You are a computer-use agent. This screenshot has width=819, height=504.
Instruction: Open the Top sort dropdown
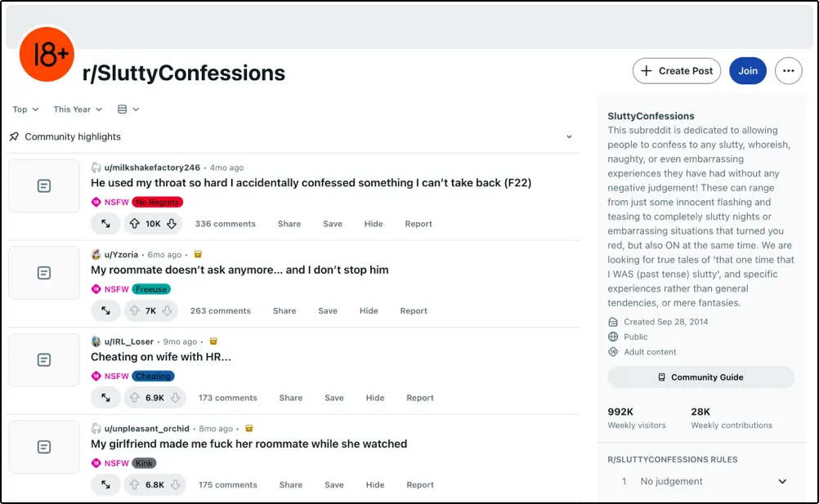click(x=25, y=109)
